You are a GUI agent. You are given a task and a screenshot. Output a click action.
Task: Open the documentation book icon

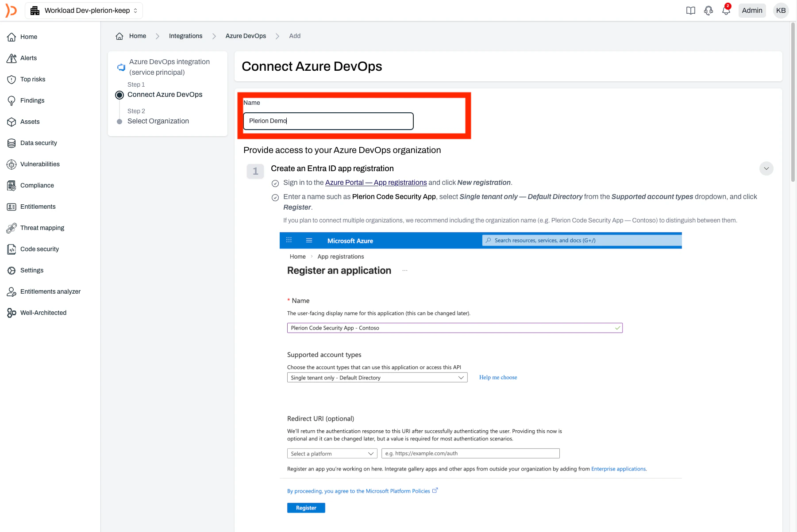click(691, 10)
